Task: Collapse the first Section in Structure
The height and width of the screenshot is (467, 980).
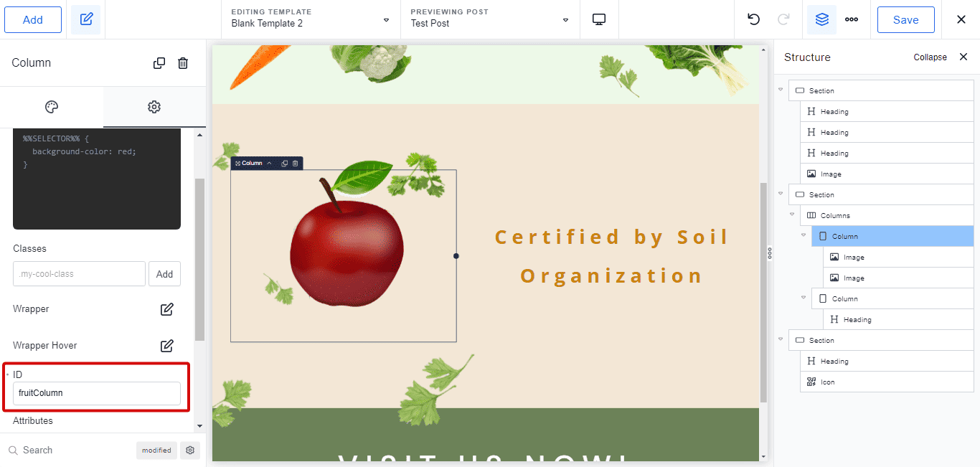Action: 781,90
